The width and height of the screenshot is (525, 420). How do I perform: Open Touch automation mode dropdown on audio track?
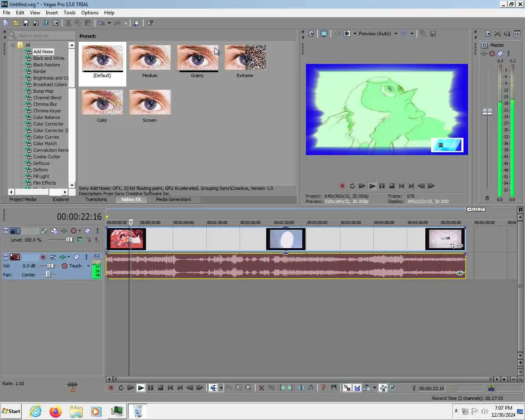click(x=88, y=266)
